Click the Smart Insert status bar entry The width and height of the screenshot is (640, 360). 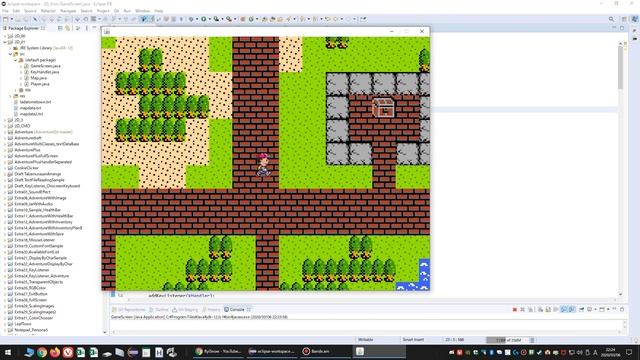413,340
